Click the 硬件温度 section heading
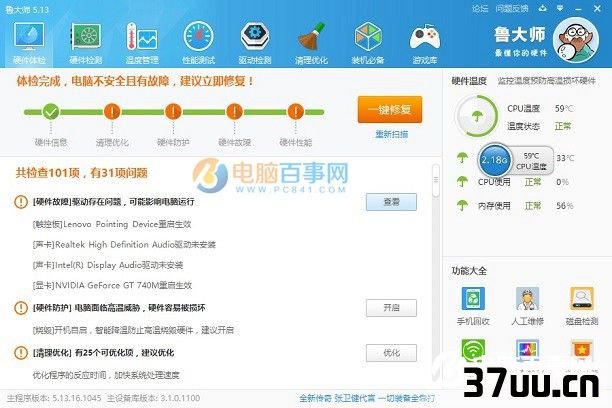The image size is (612, 408). pos(469,81)
